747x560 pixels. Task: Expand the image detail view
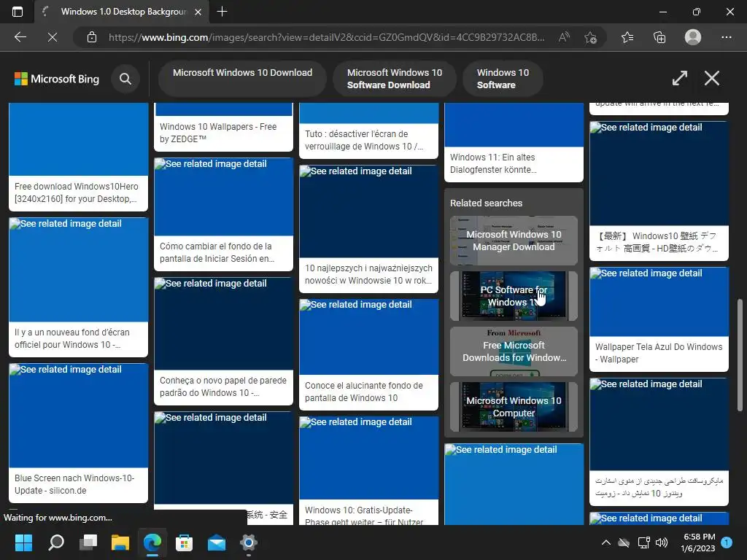(679, 78)
